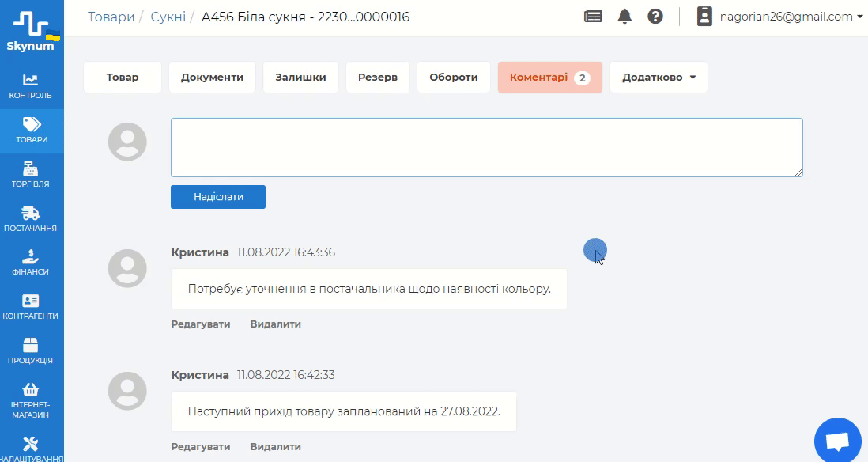The width and height of the screenshot is (868, 462).
Task: Switch to the Документи tab
Action: coord(212,77)
